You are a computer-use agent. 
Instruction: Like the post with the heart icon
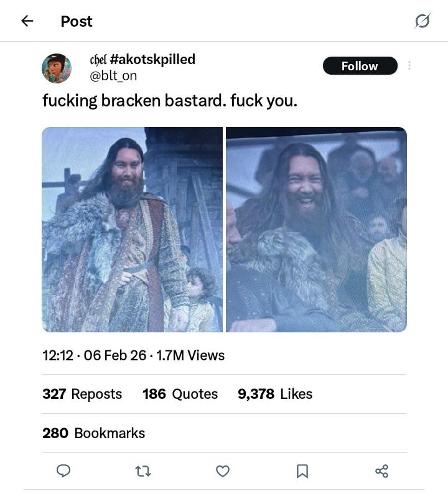(223, 471)
